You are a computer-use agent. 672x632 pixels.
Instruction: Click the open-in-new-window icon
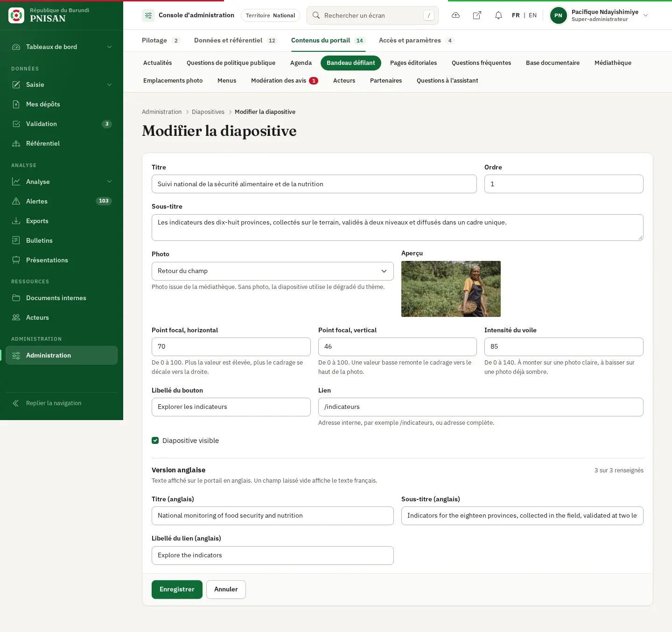[x=477, y=15]
